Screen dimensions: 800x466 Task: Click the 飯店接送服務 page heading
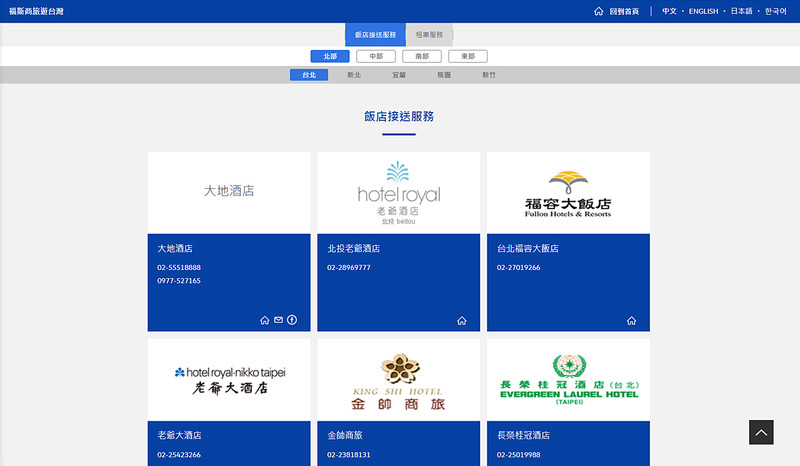coord(399,116)
